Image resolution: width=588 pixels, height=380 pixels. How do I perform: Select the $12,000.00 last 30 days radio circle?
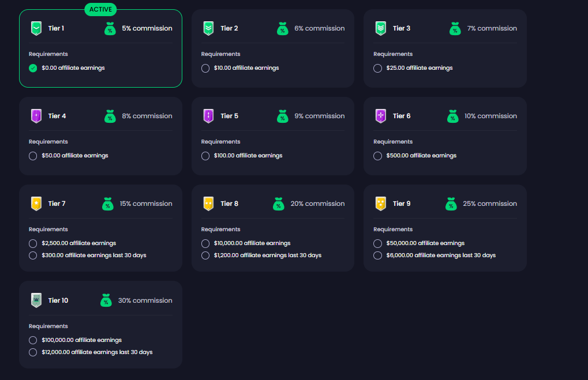pos(33,352)
